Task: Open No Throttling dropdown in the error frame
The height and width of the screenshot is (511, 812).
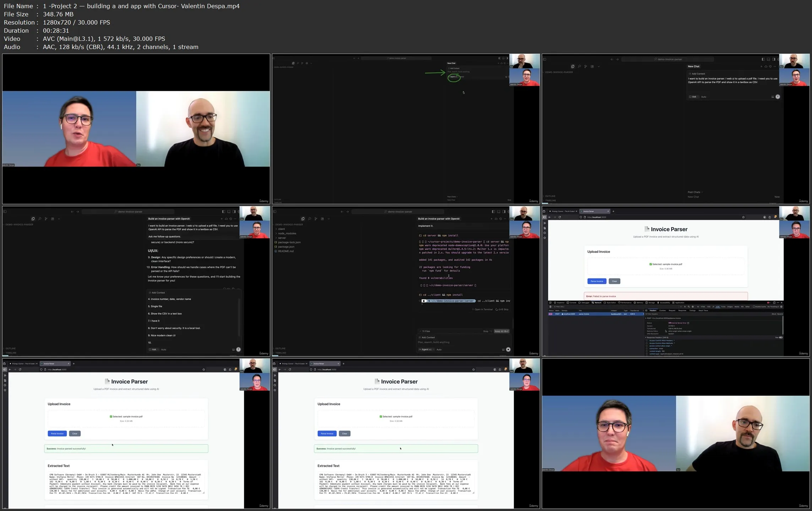Action: click(x=773, y=306)
